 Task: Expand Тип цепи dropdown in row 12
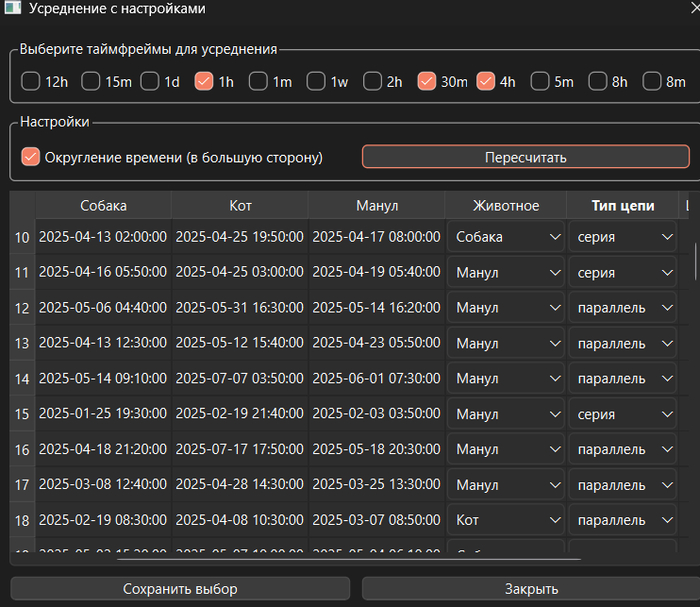[x=624, y=308]
